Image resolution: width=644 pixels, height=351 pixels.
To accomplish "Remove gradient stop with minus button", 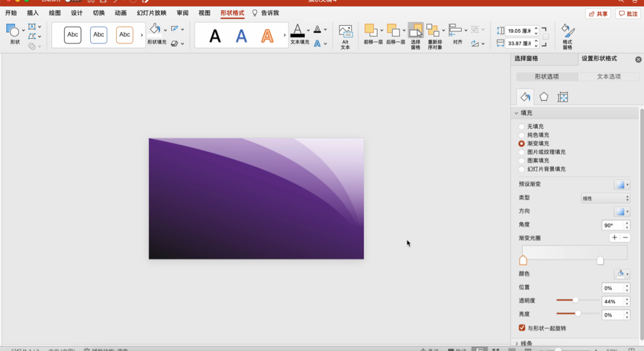I will click(625, 238).
